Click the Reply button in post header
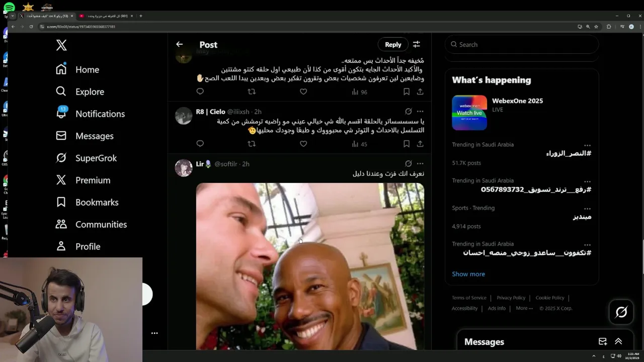 click(x=393, y=44)
